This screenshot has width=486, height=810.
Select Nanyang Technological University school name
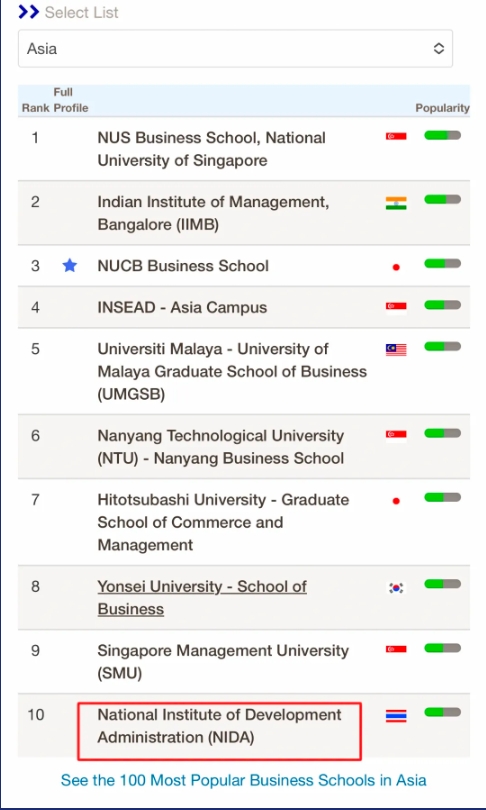coord(221,447)
